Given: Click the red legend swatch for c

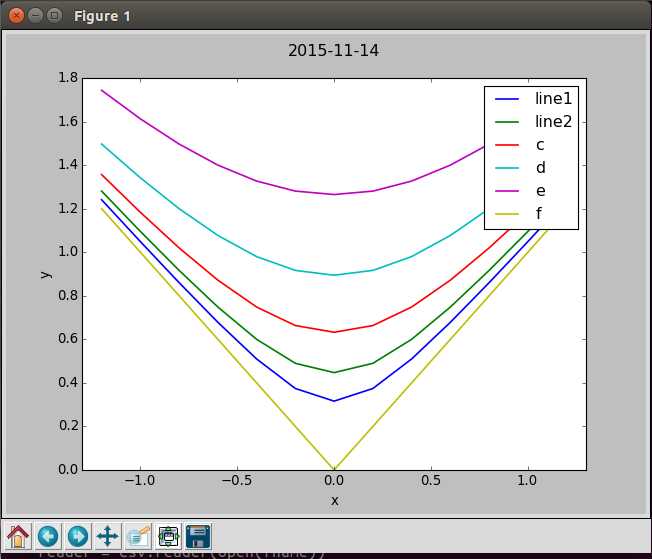Looking at the screenshot, I should pos(507,145).
